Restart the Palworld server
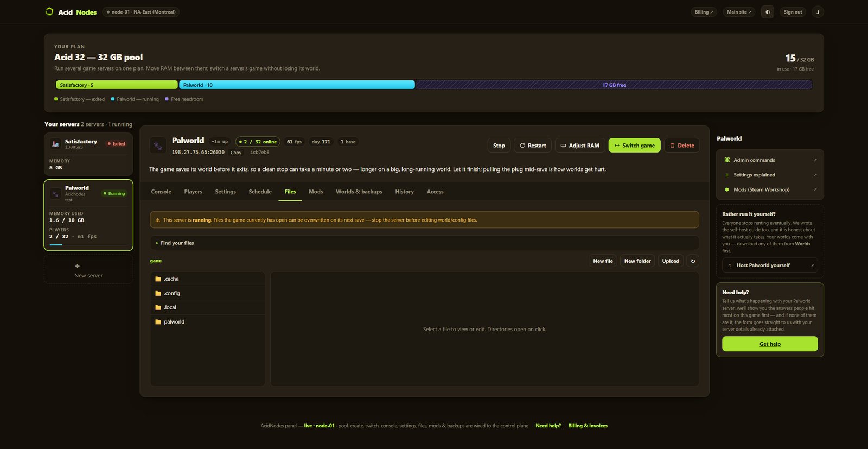 pyautogui.click(x=533, y=146)
